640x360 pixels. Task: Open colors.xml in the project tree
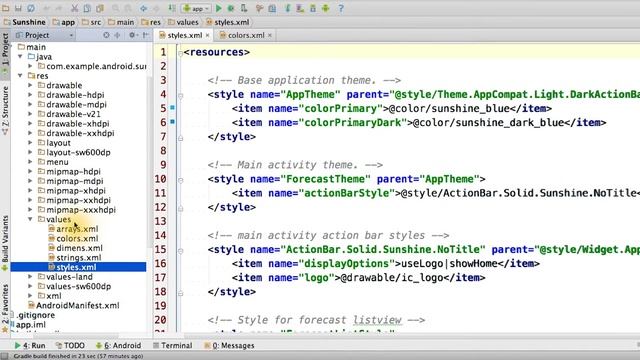click(x=73, y=238)
